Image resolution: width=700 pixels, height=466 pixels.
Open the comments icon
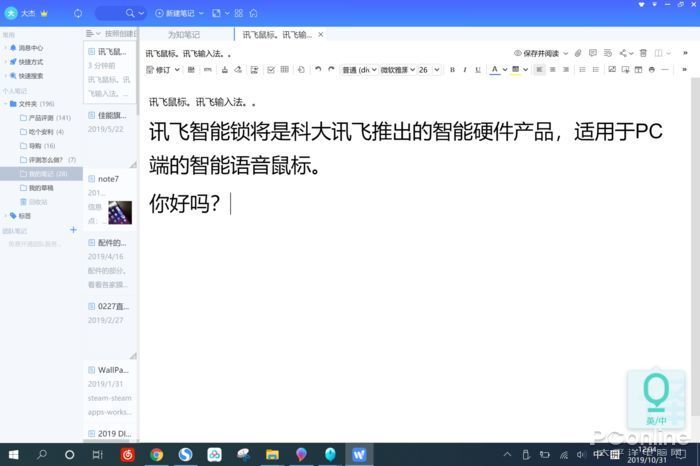[x=593, y=53]
